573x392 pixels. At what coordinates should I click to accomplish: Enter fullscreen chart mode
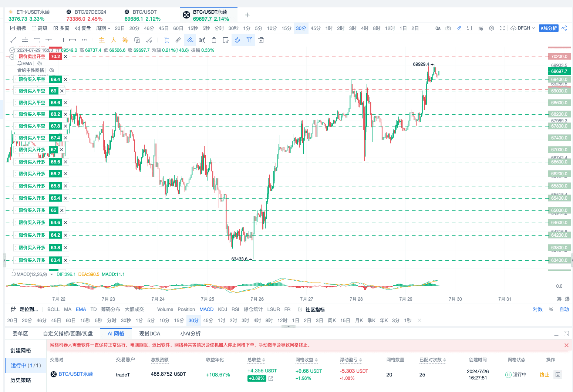[502, 28]
